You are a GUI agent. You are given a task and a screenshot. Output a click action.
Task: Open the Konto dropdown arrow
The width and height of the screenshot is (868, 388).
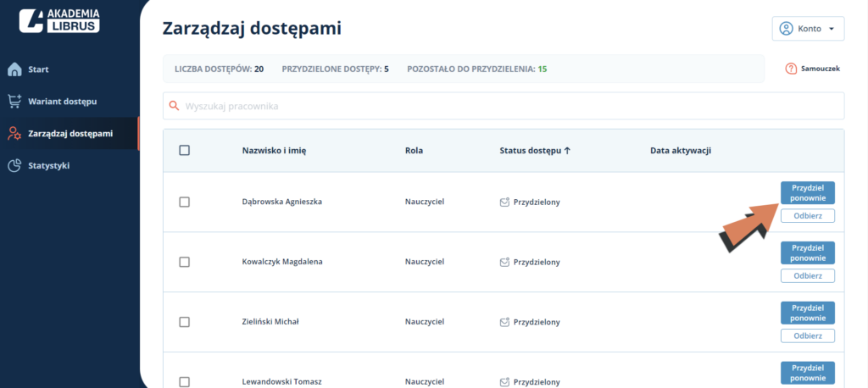[831, 30]
